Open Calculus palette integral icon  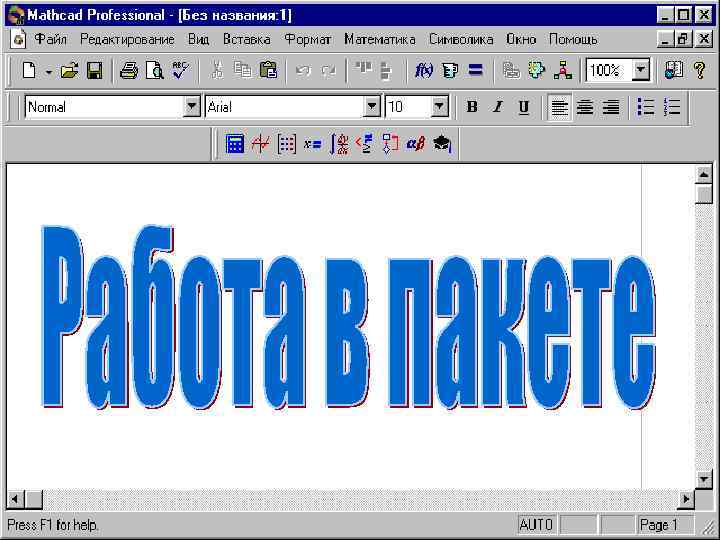tap(338, 144)
